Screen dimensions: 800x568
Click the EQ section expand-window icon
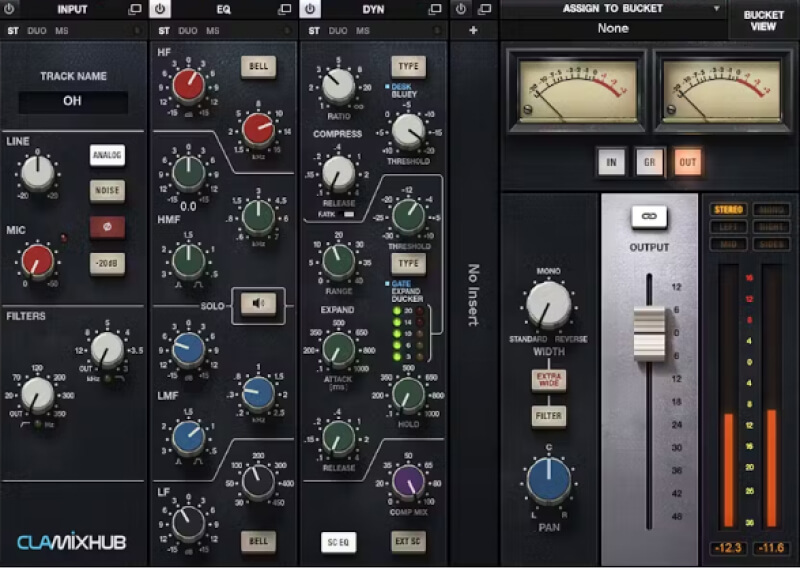click(284, 9)
